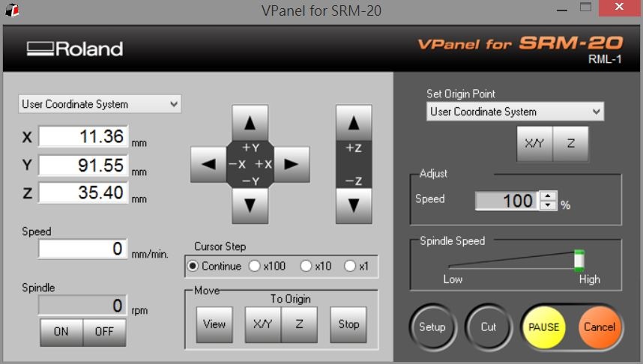Click the Spindle Speed slider handle
The height and width of the screenshot is (364, 643).
pos(579,261)
